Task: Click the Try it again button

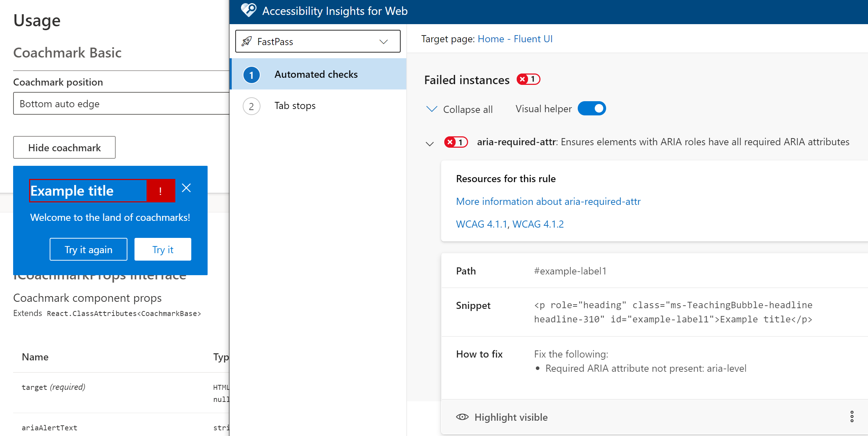Action: point(88,250)
